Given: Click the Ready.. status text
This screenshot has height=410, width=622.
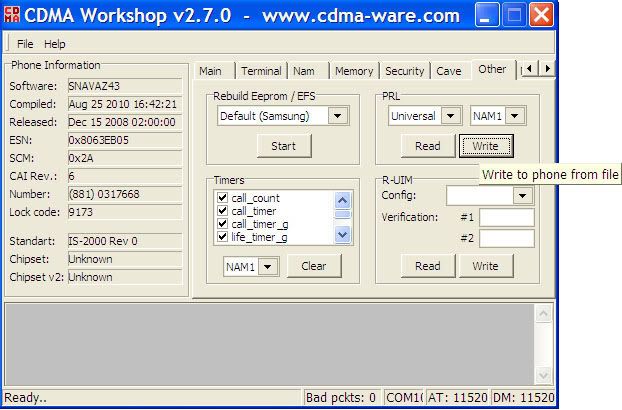Looking at the screenshot, I should [x=25, y=398].
